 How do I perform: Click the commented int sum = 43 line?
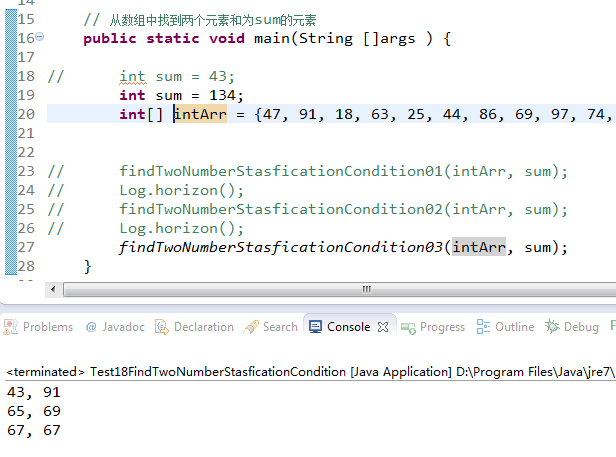[177, 77]
